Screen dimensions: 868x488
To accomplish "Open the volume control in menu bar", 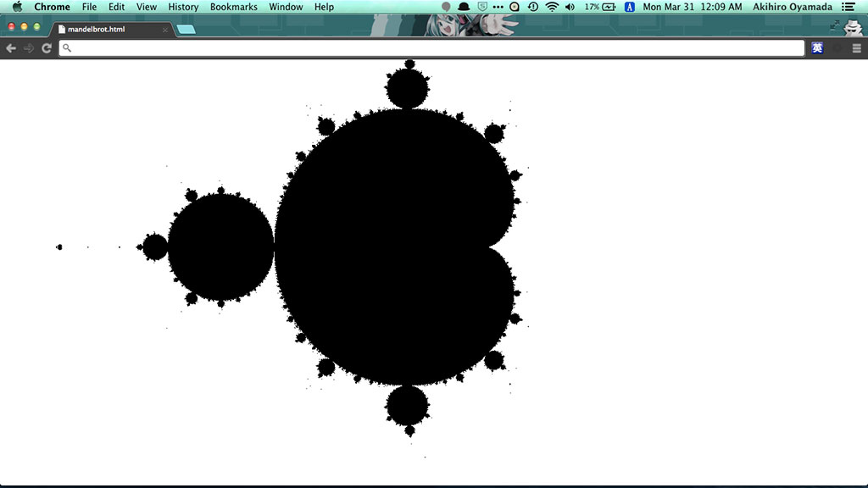I will coord(570,7).
